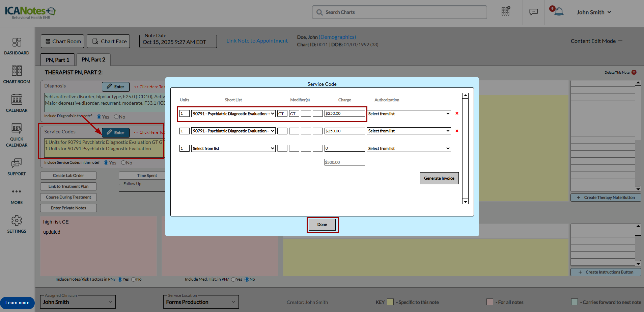Select No for Include Service Codes in note

(123, 163)
